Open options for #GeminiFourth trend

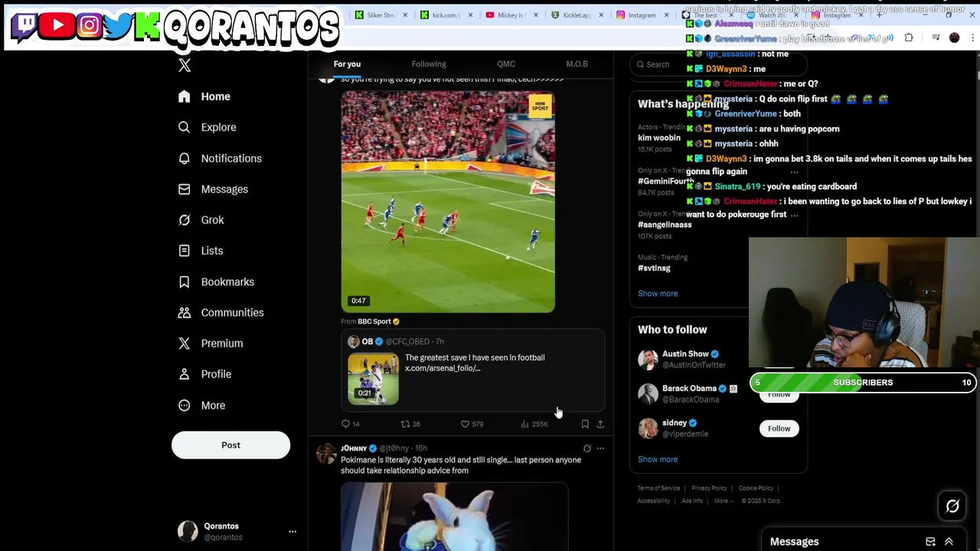(x=794, y=172)
